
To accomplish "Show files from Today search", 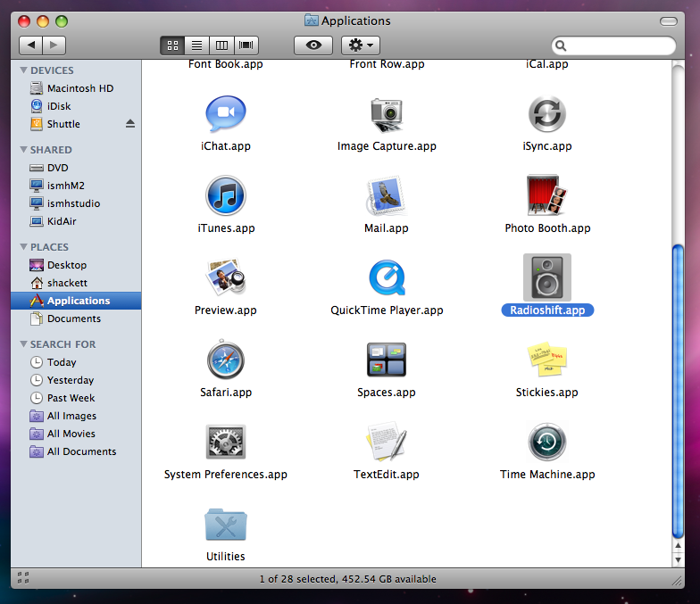I will point(76,362).
